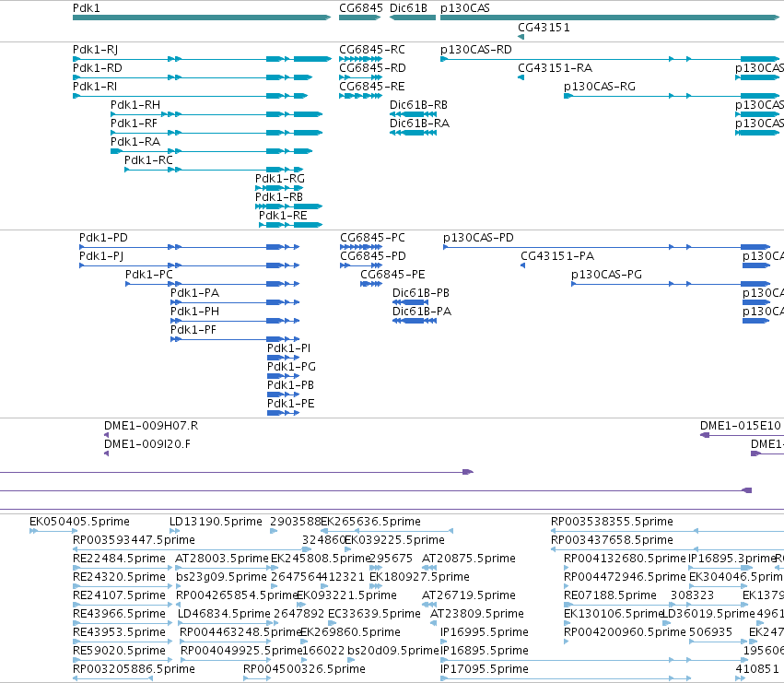The image size is (784, 683).
Task: Click transcript Dic61B-RA
Action: click(x=419, y=124)
